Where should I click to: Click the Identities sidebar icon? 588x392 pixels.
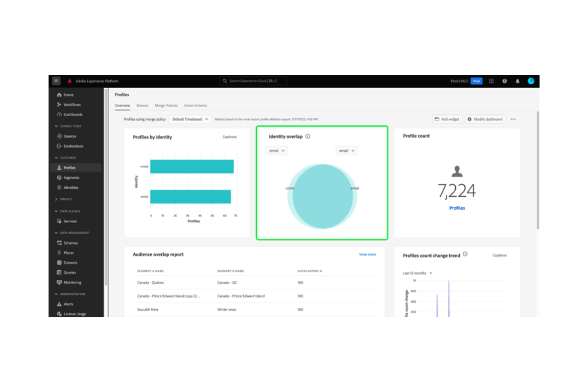point(59,187)
